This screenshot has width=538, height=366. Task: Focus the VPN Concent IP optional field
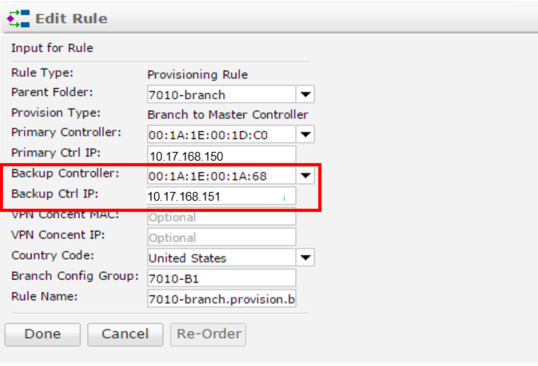[x=221, y=237]
